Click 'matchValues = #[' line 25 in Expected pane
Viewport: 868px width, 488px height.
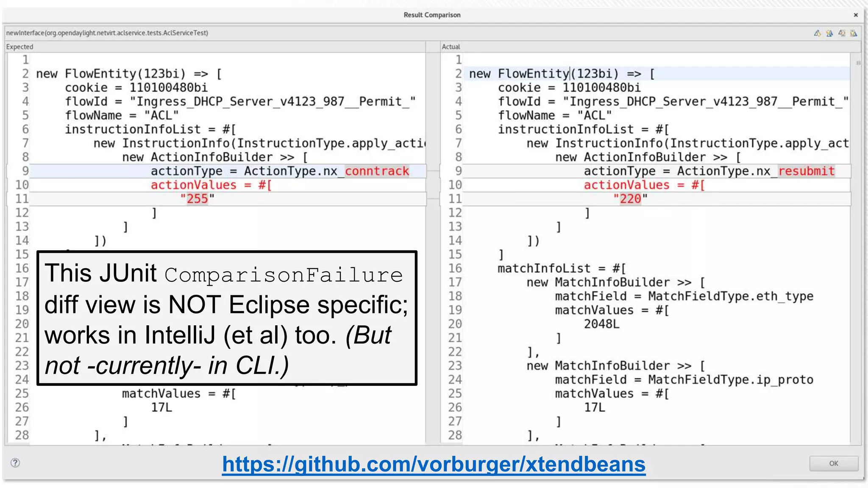tap(179, 394)
